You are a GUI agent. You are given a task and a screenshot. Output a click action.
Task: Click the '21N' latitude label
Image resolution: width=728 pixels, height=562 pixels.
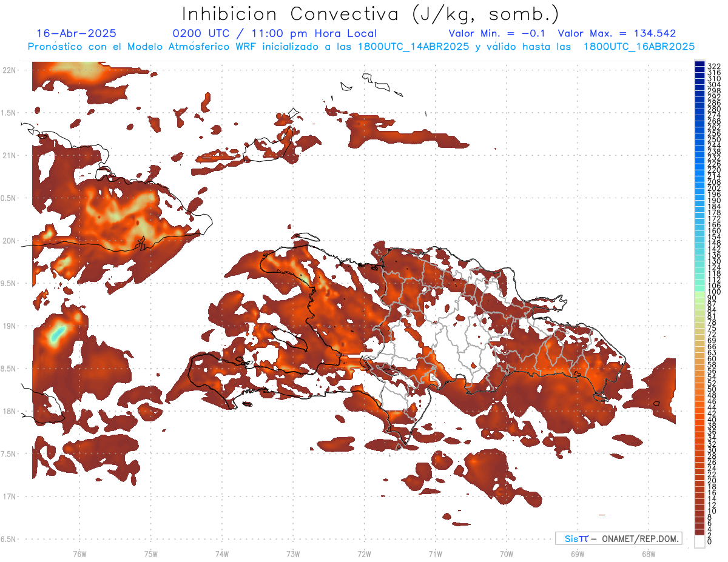click(9, 155)
